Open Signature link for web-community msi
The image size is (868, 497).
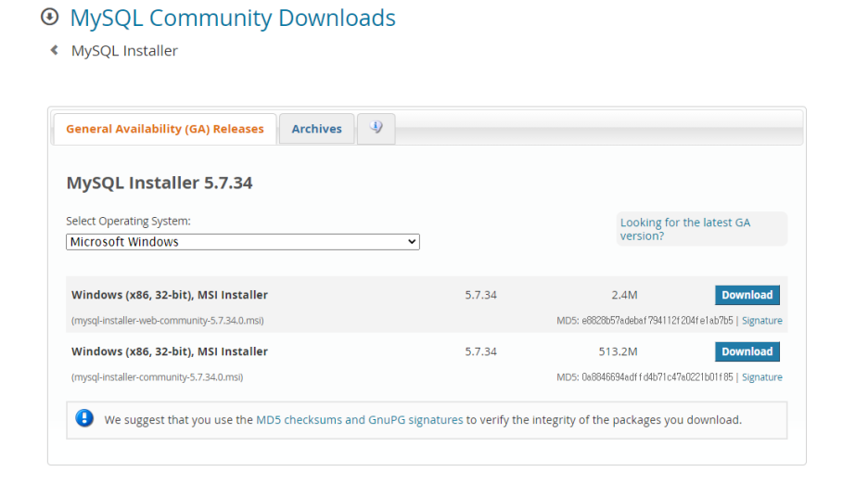click(761, 321)
